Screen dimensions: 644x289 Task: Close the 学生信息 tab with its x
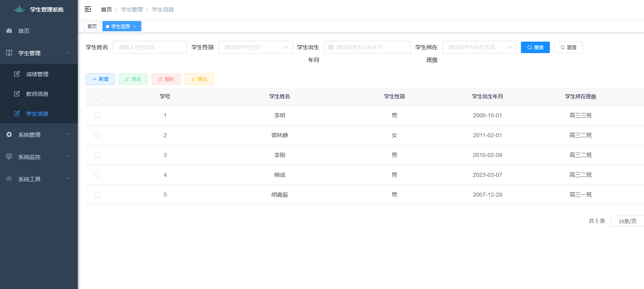pos(135,27)
